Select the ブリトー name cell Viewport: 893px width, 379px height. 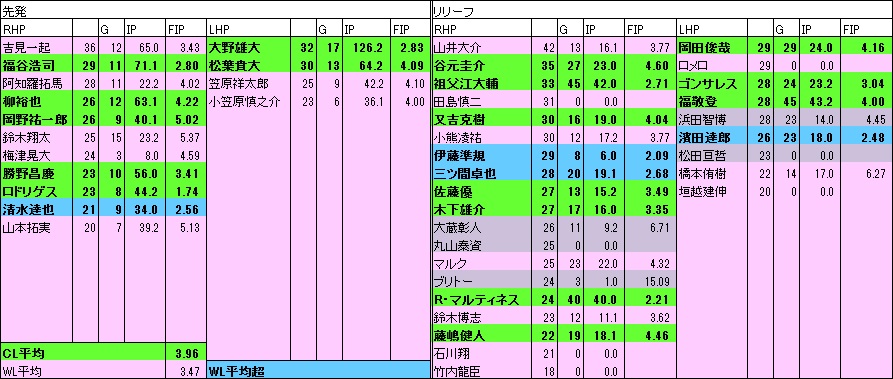click(481, 282)
